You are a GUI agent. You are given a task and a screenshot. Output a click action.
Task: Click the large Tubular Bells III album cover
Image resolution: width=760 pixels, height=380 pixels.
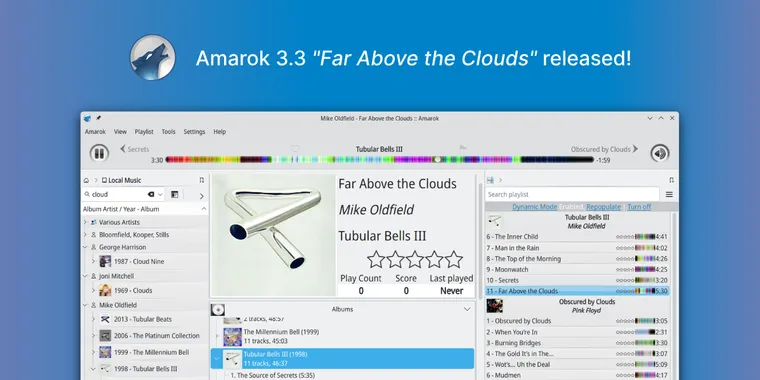pos(274,235)
